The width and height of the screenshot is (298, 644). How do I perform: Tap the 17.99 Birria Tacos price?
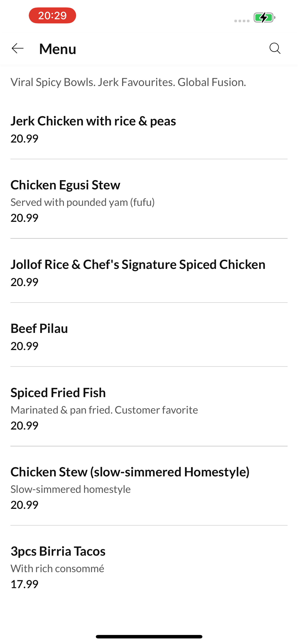point(25,584)
